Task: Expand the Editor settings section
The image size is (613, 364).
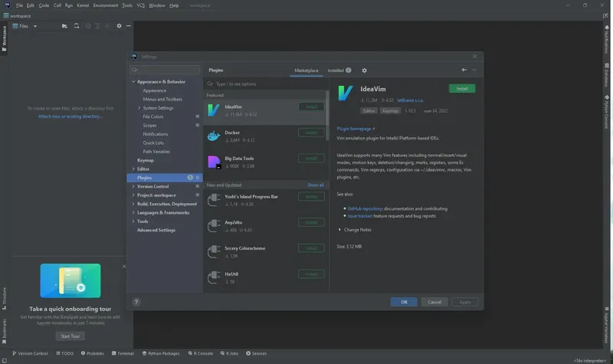Action: coord(133,169)
